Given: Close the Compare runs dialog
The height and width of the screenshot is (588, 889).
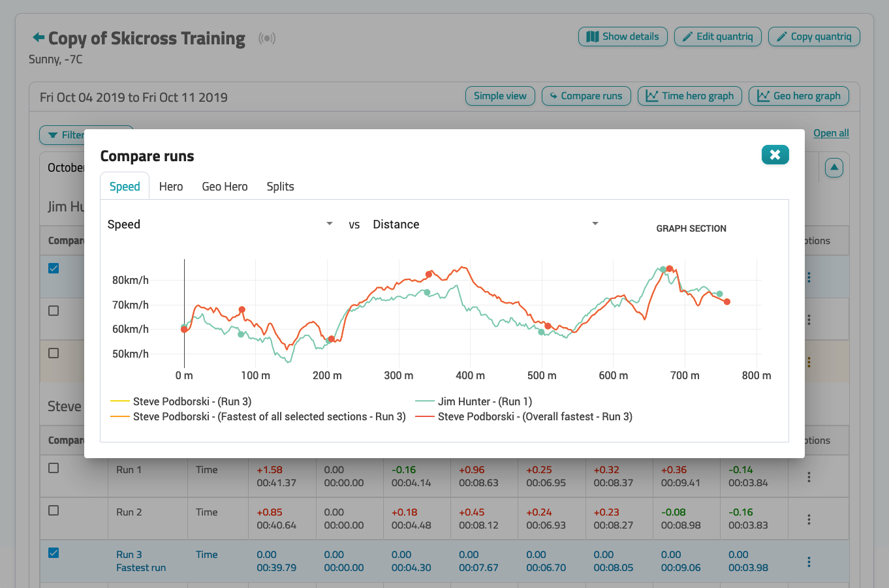Looking at the screenshot, I should (x=775, y=155).
